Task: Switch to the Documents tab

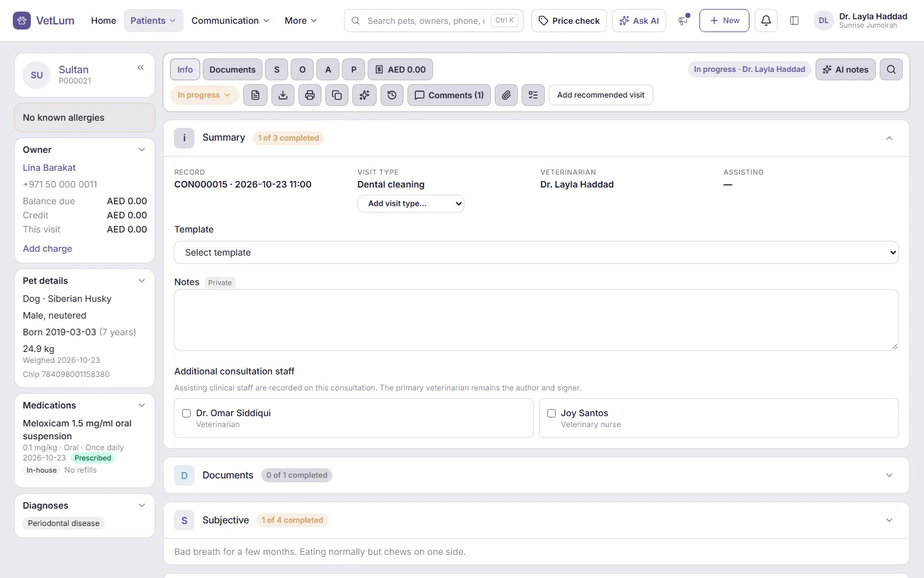Action: [232, 69]
